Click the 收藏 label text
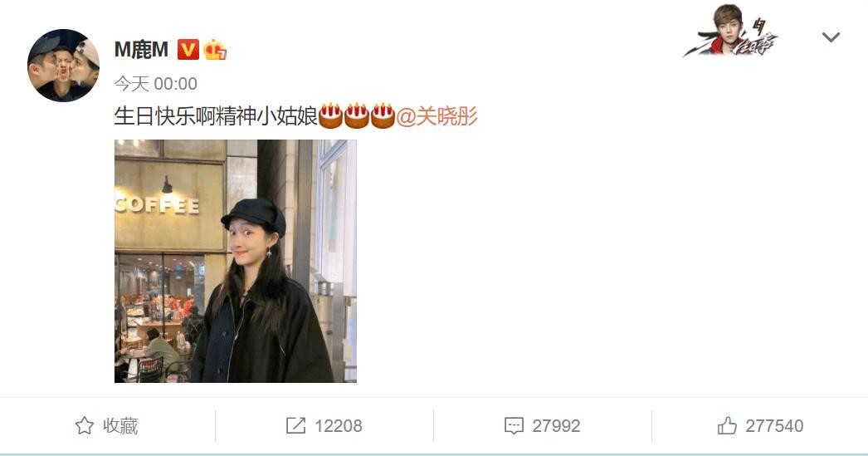Image resolution: width=868 pixels, height=456 pixels. [x=120, y=425]
